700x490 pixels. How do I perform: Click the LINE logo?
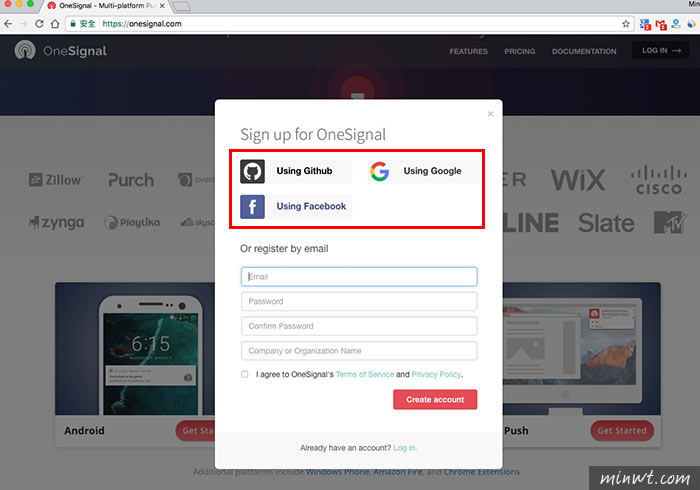click(x=531, y=223)
